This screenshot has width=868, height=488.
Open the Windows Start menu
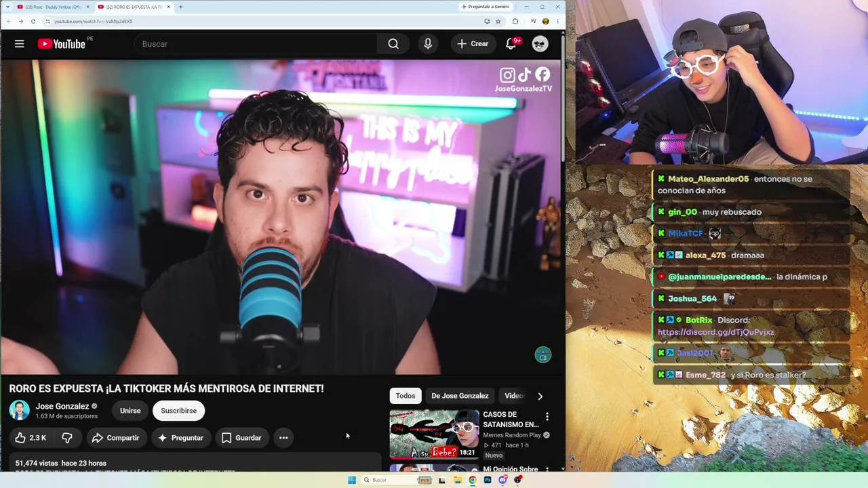tap(351, 480)
